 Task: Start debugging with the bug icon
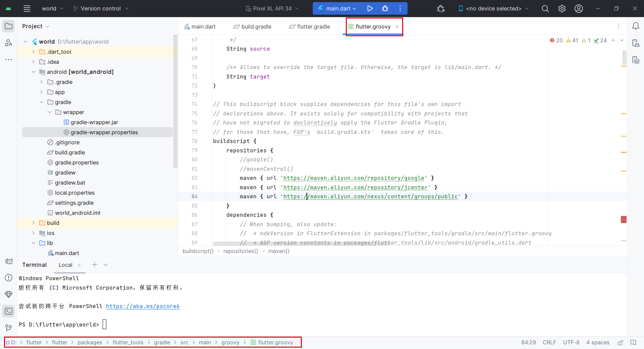(x=385, y=8)
